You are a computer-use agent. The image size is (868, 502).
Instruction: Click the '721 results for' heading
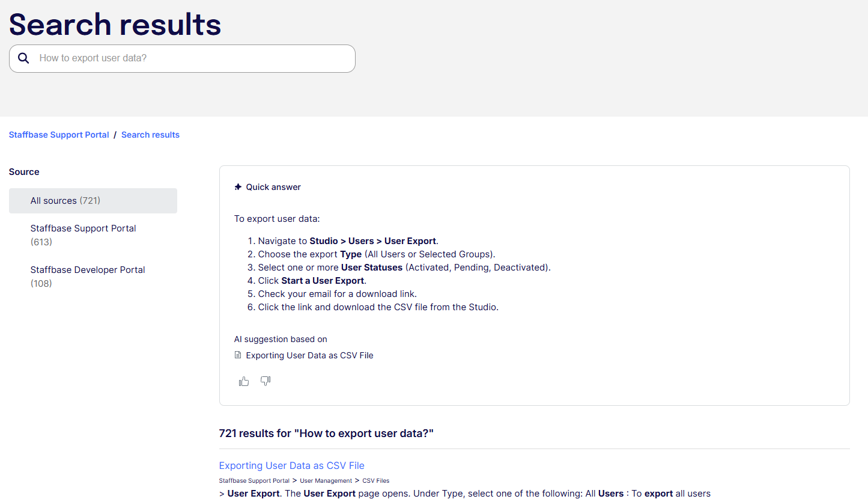tap(326, 433)
